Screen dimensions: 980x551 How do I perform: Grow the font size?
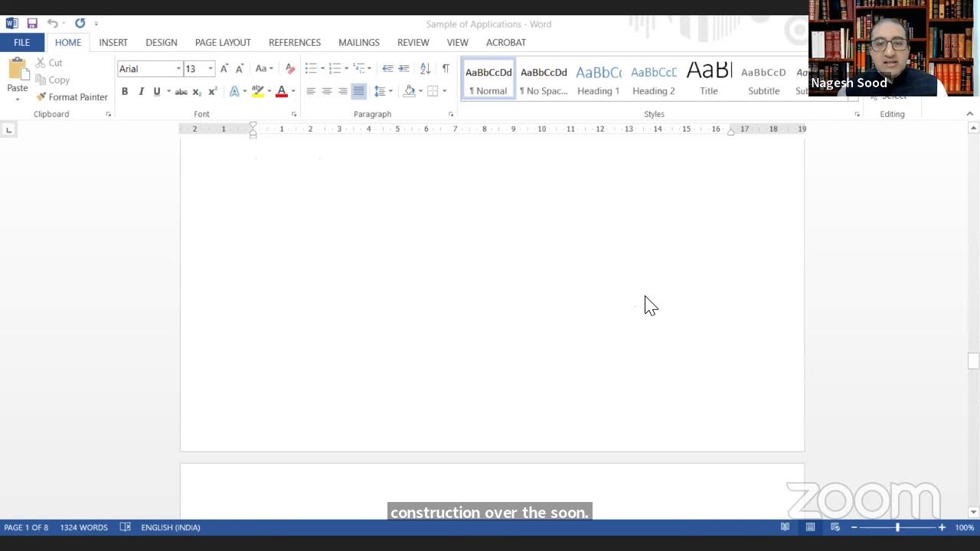tap(224, 69)
